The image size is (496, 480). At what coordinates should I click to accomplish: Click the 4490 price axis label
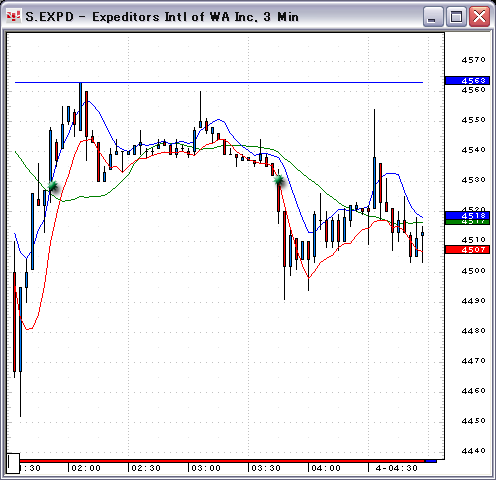(x=474, y=301)
